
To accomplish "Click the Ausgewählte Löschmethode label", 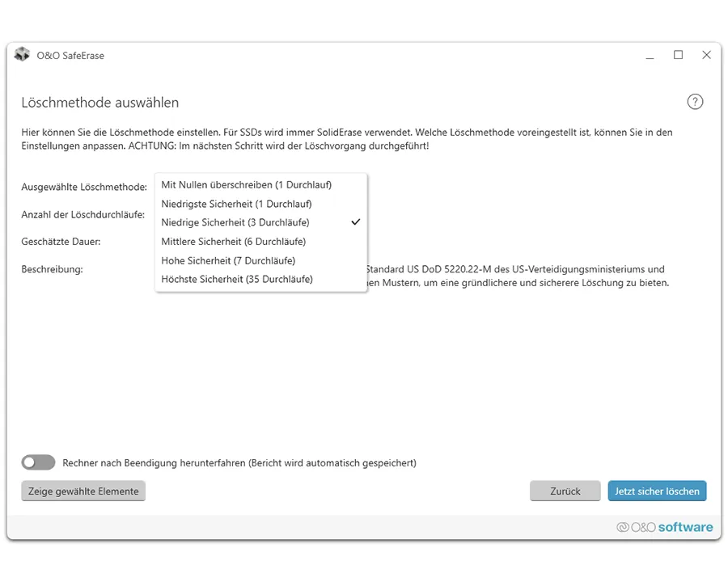I will [x=84, y=187].
